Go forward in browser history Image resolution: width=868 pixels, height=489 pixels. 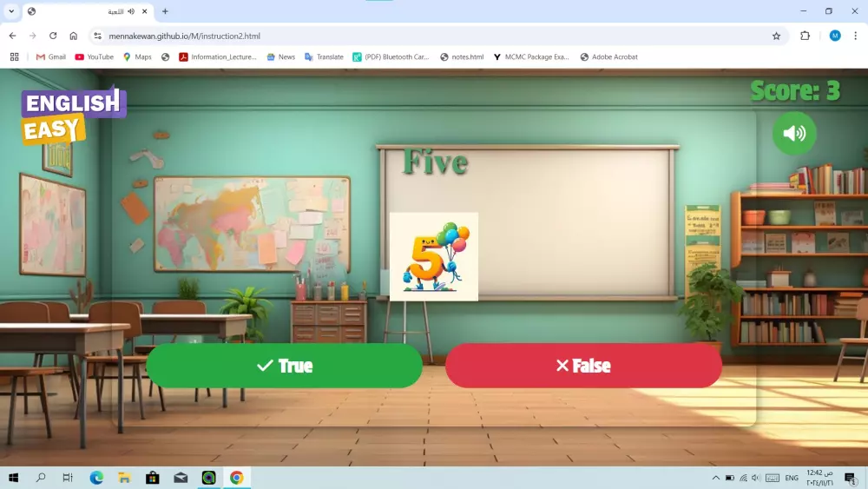tap(33, 36)
